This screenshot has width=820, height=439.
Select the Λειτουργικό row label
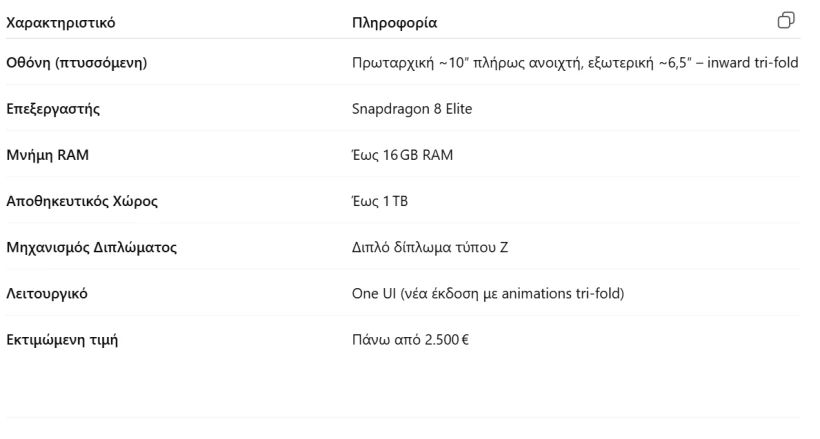(x=47, y=293)
